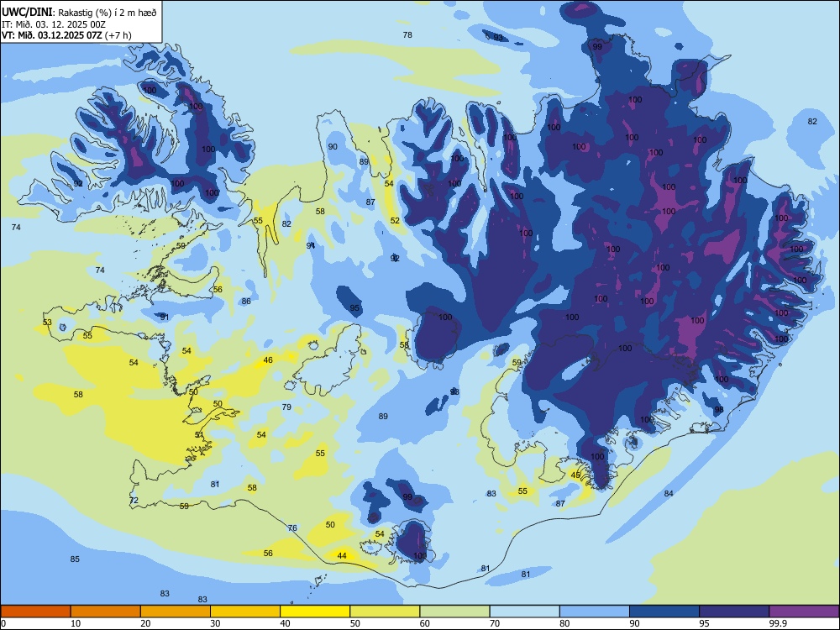Viewport: 840px width, 630px height.
Task: Click the pale yellow 50–60 legend swatch
Action: 386,612
